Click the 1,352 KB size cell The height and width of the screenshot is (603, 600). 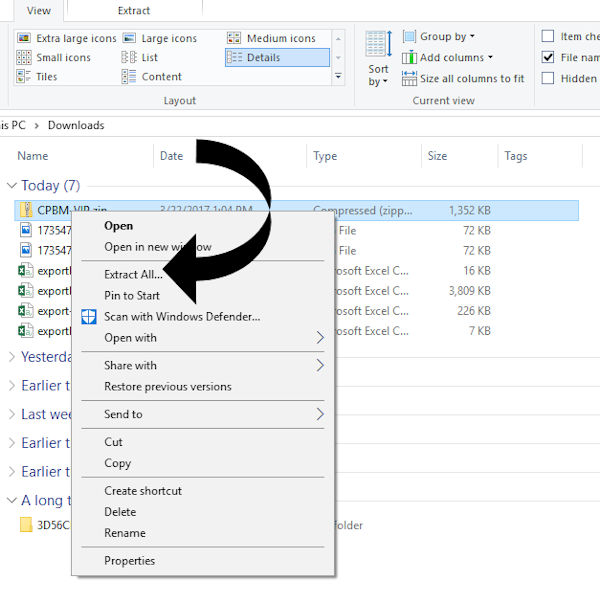(470, 210)
